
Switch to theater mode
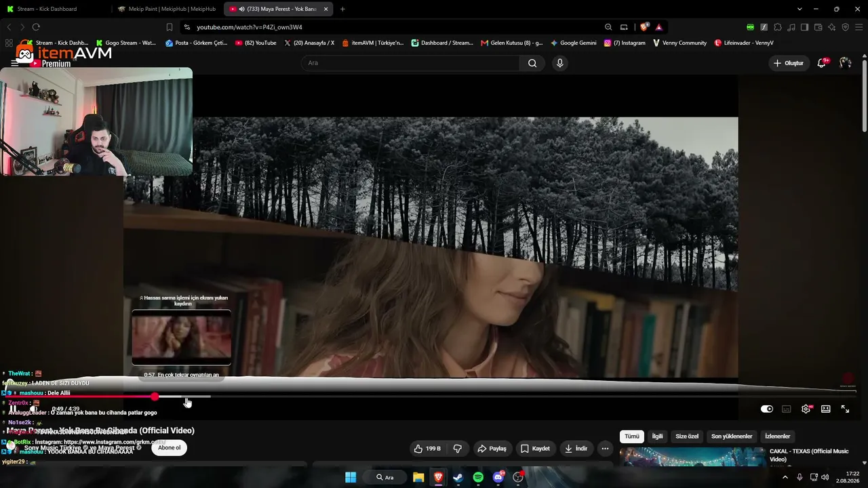tap(825, 409)
